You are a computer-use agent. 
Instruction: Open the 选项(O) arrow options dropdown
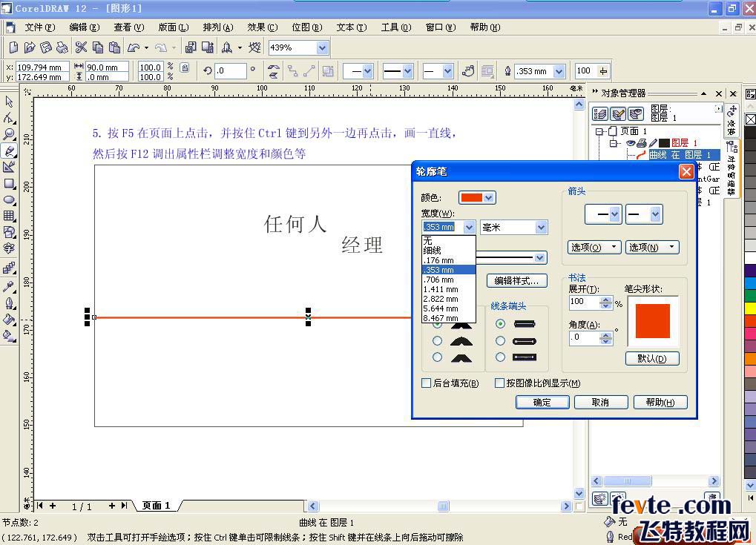(x=594, y=247)
